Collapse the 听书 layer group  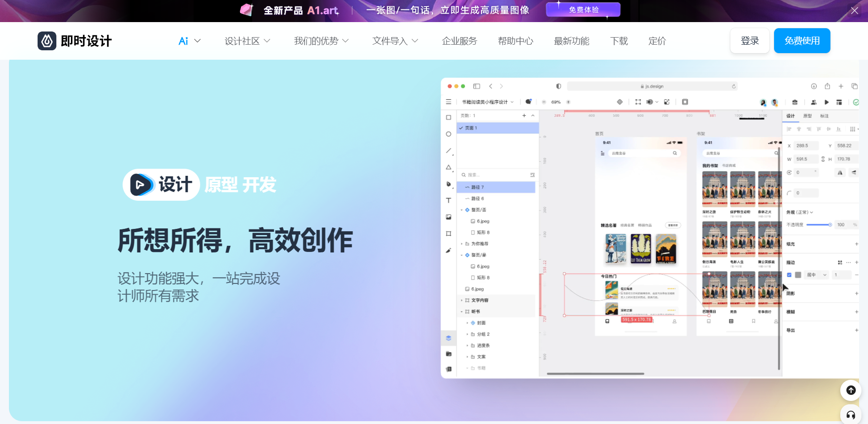[462, 312]
